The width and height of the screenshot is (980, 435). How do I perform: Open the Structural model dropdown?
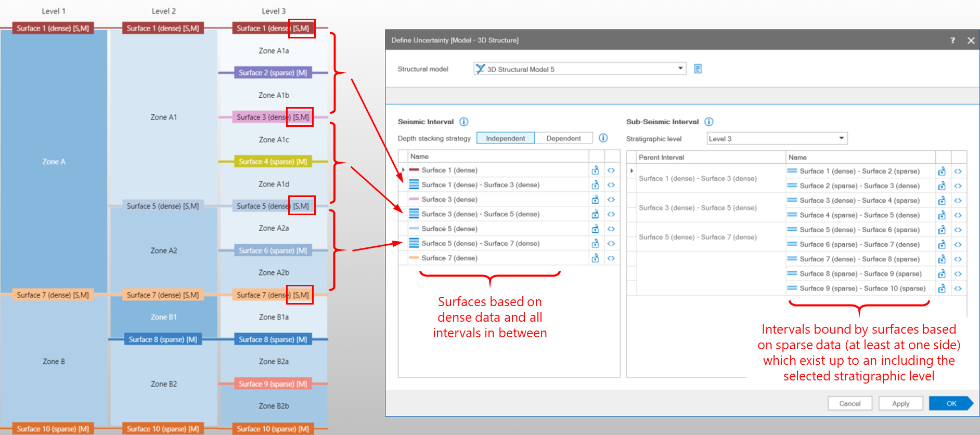[680, 69]
